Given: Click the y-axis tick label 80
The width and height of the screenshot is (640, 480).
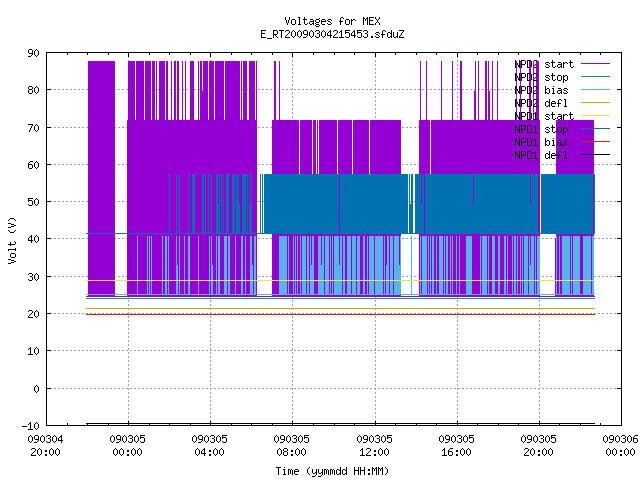Looking at the screenshot, I should [x=34, y=90].
